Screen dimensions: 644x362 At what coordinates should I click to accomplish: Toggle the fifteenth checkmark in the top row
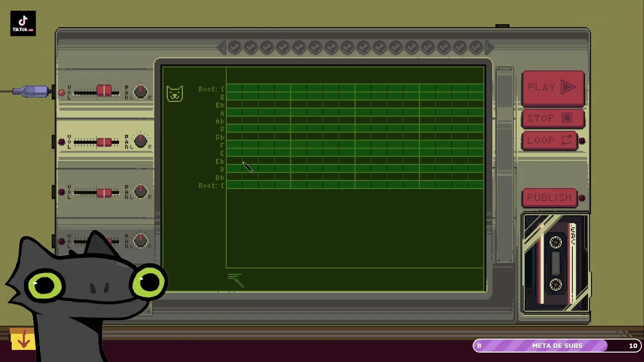(460, 47)
